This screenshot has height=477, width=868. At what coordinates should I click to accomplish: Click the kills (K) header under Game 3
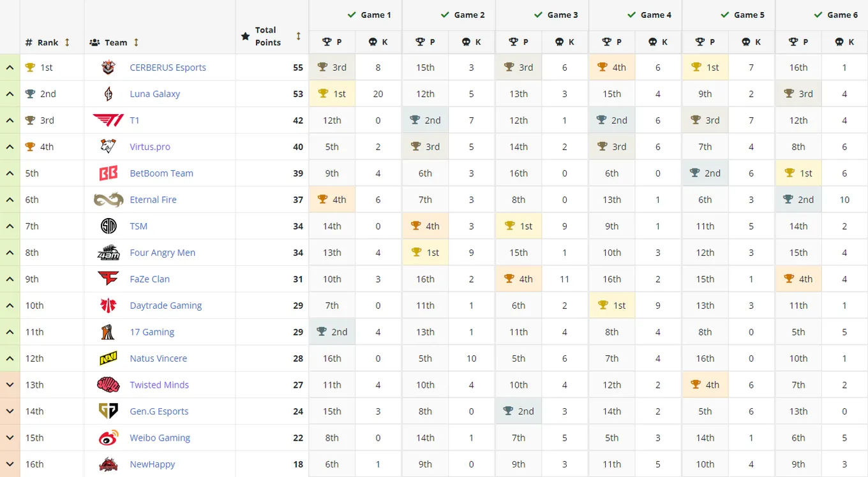565,41
